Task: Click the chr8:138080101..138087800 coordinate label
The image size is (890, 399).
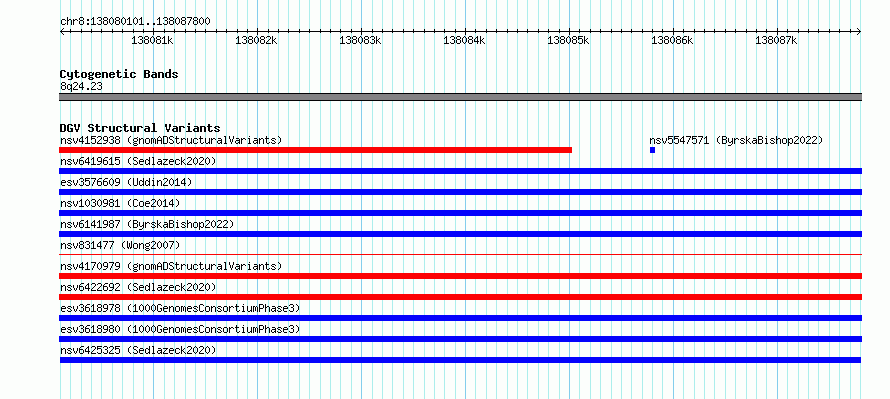Action: (135, 22)
